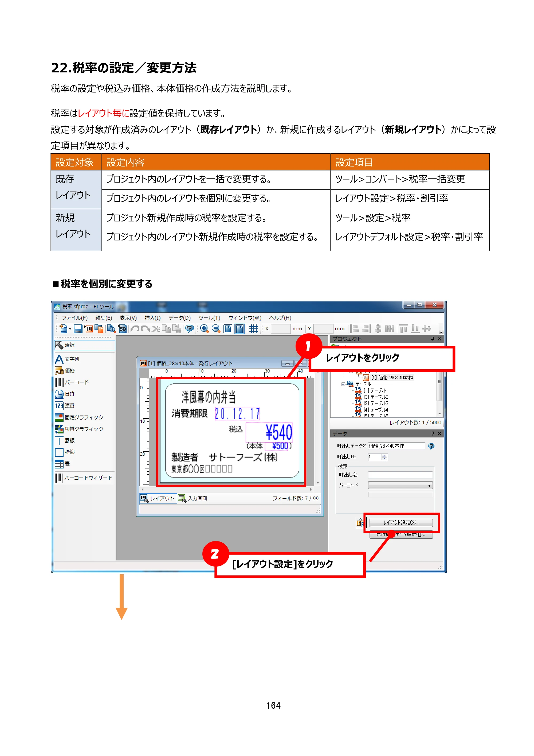Pick the 日時 date-time tool
The image size is (534, 756).
click(65, 394)
